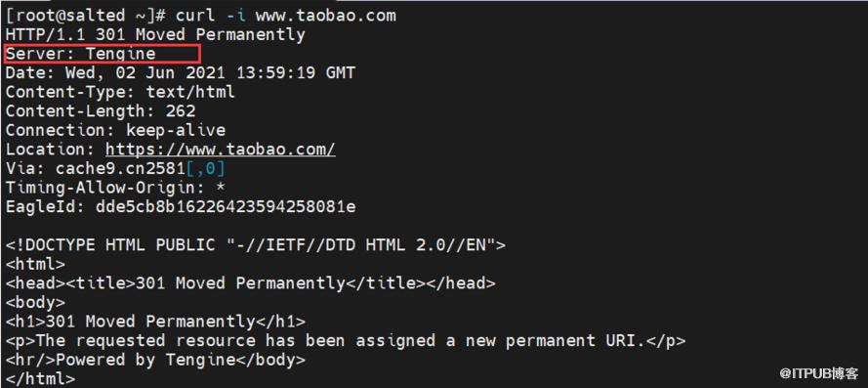868x388 pixels.
Task: Select the Connection: keep-alive header
Action: tap(115, 131)
